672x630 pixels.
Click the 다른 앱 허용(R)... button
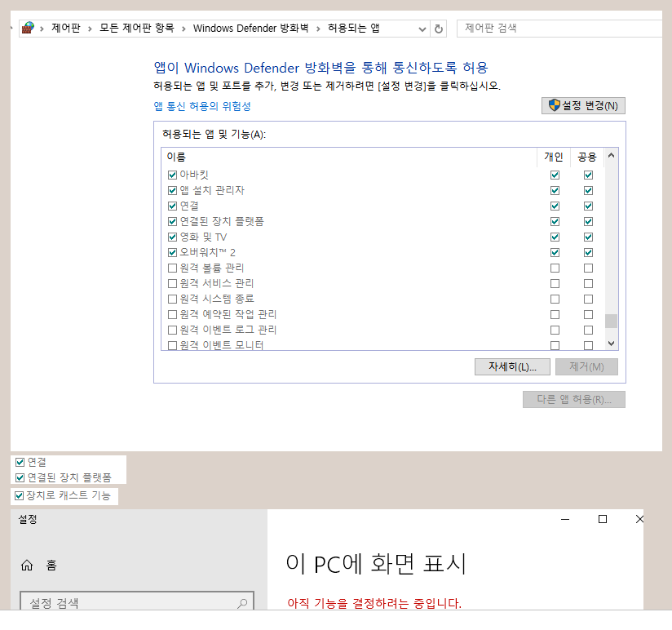[574, 399]
